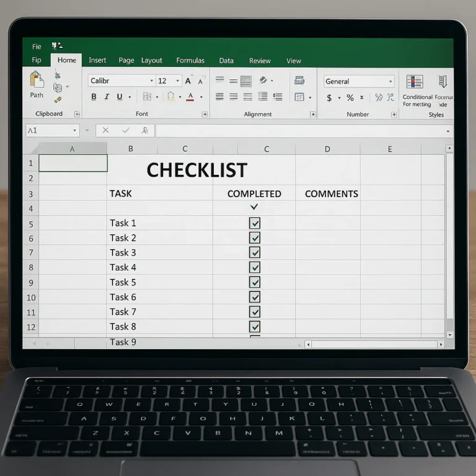This screenshot has width=476, height=476.
Task: Open the Data tab
Action: [x=226, y=61]
